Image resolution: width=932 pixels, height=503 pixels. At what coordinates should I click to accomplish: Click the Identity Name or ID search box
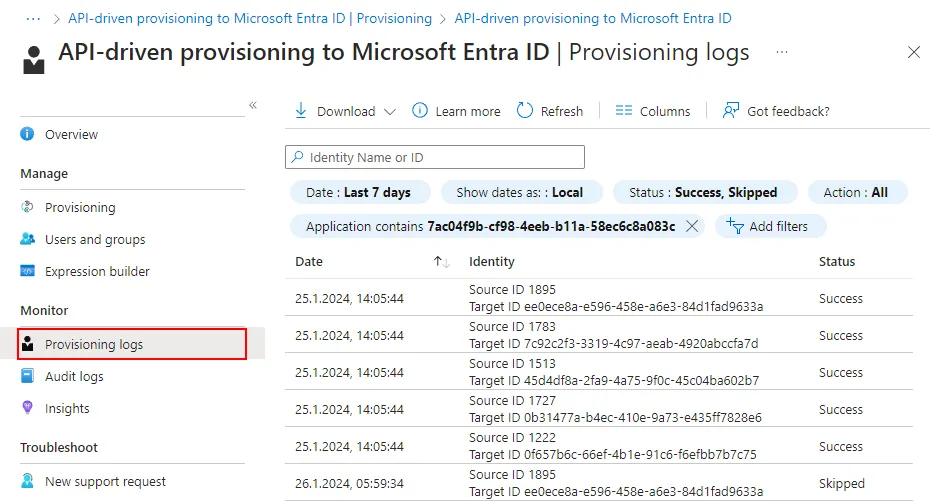(x=435, y=157)
